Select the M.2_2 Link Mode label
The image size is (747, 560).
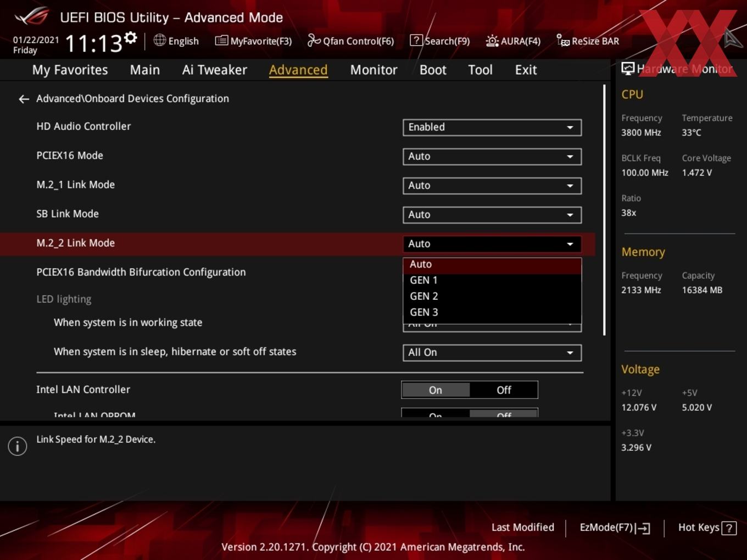[x=76, y=243]
